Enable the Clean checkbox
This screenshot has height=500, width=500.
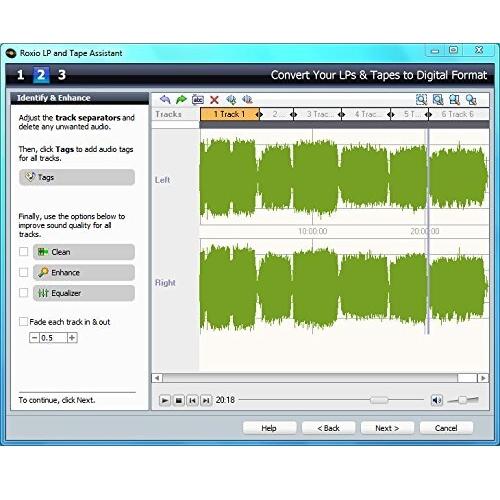(x=23, y=252)
